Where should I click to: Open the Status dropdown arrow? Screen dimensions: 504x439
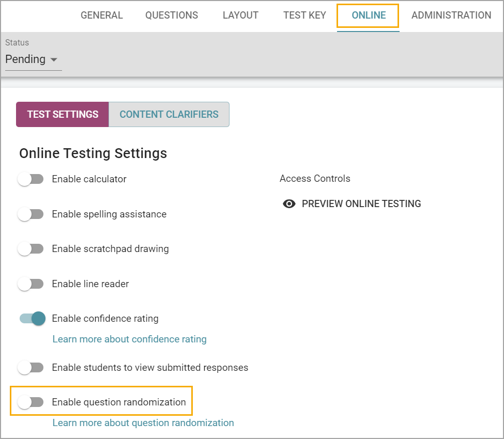[x=54, y=60]
